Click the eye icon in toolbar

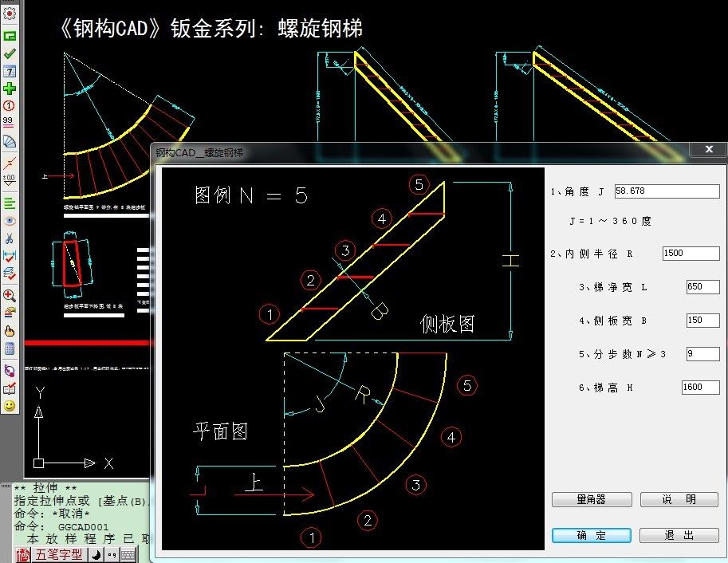(10, 221)
